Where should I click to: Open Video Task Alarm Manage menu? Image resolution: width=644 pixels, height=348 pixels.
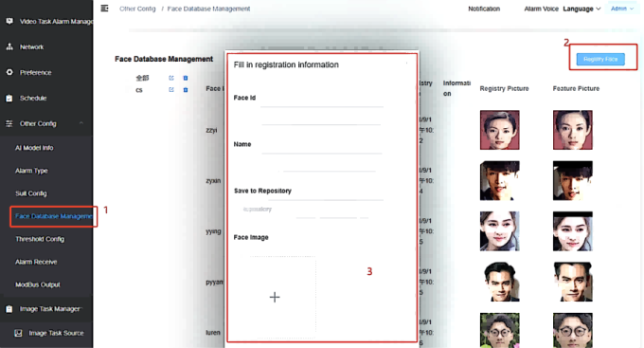pos(57,22)
